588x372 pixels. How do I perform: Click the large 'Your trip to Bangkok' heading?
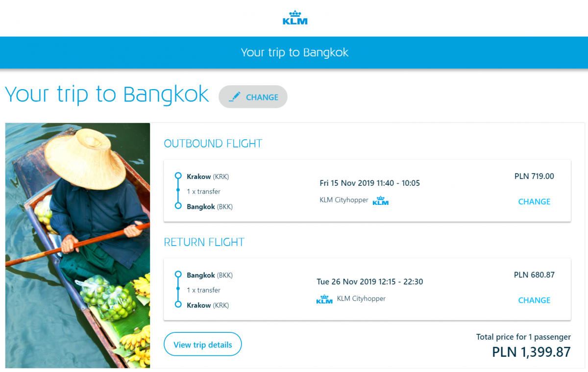[x=107, y=95]
